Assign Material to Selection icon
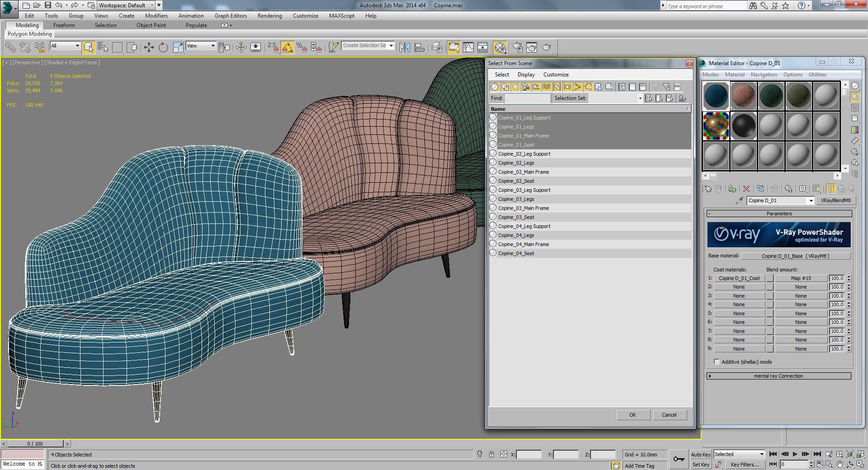This screenshot has width=868, height=470. (x=732, y=189)
